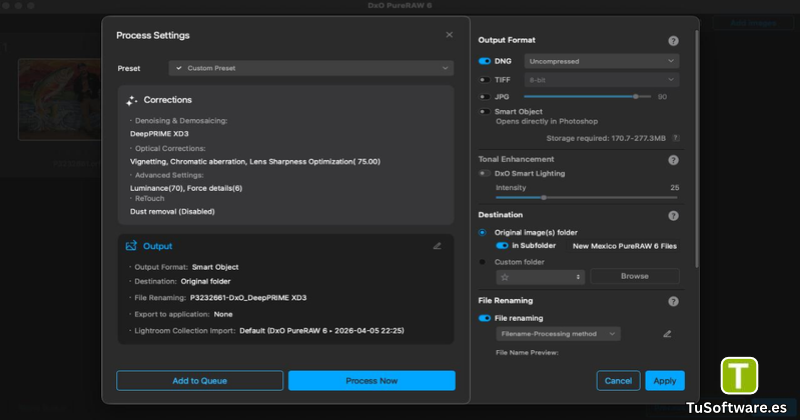The height and width of the screenshot is (420, 800).
Task: Toggle the DNG output switch
Action: coord(484,61)
